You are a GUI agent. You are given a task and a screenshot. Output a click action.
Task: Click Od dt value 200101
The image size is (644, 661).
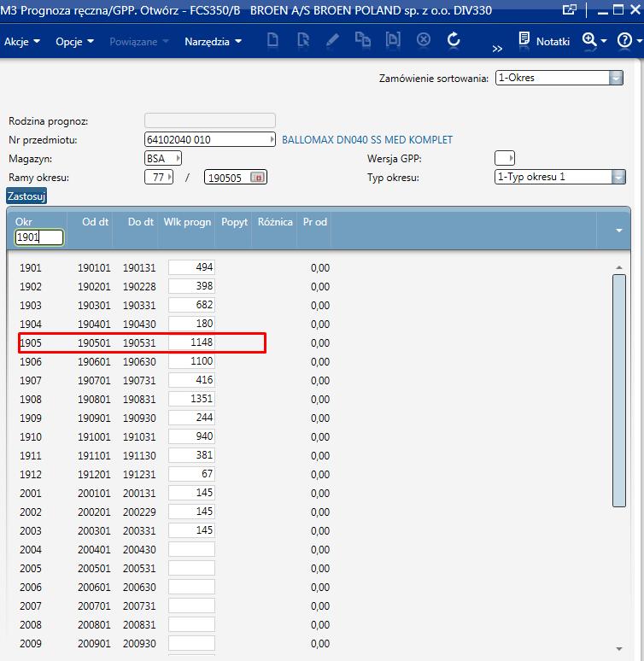click(x=94, y=494)
